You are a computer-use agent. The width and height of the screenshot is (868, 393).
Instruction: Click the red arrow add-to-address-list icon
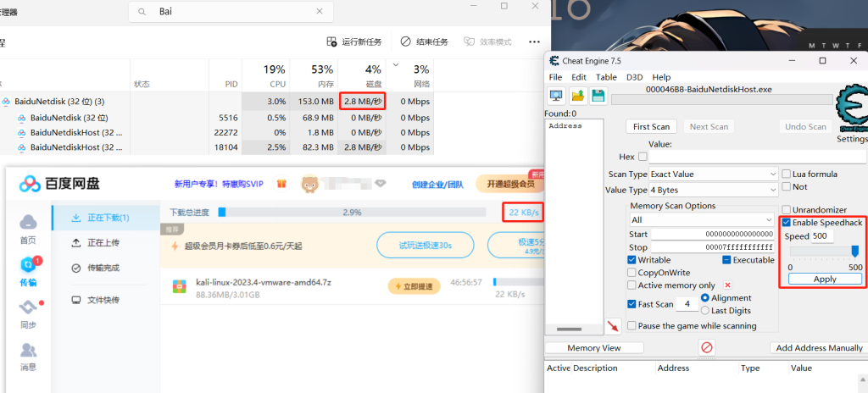613,326
